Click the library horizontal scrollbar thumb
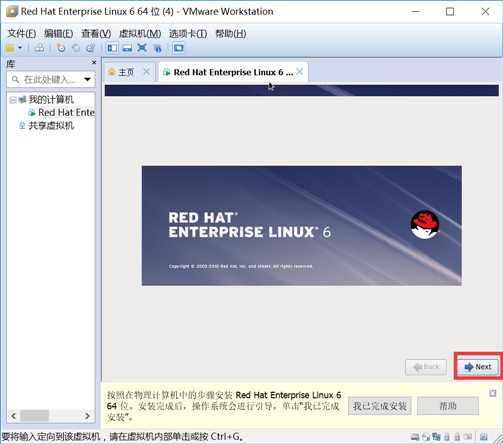The image size is (503, 444). (x=35, y=416)
